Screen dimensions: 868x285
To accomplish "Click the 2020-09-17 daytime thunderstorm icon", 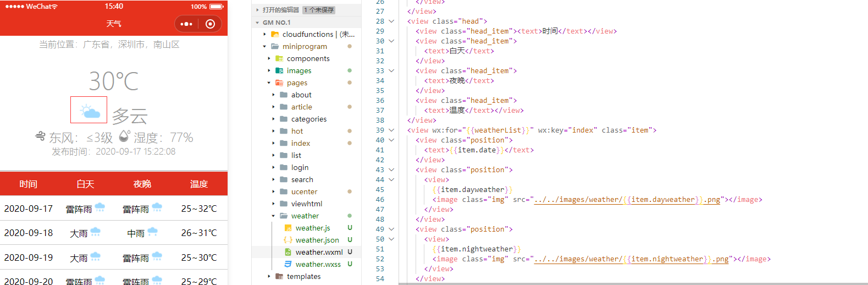I will [x=100, y=207].
